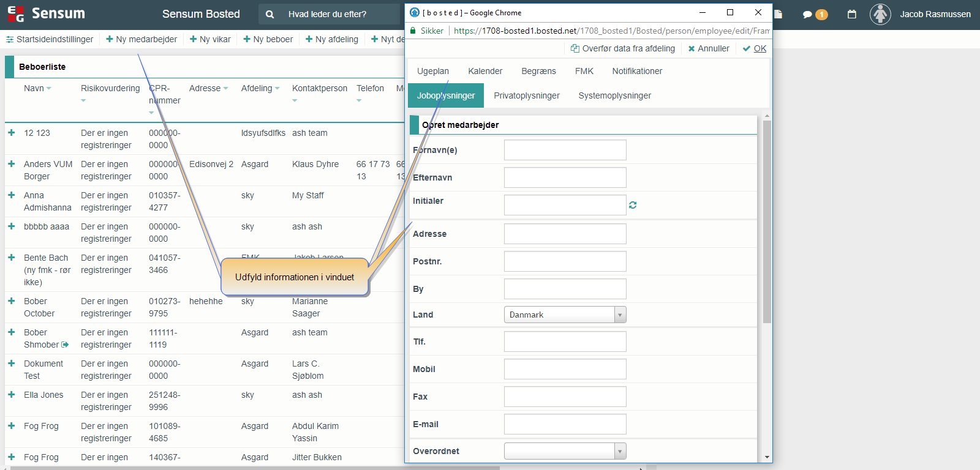Open the chat messages icon
Image resolution: width=980 pixels, height=470 pixels.
click(807, 14)
